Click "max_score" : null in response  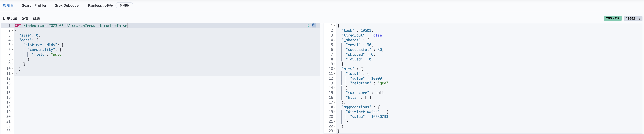(x=366, y=93)
